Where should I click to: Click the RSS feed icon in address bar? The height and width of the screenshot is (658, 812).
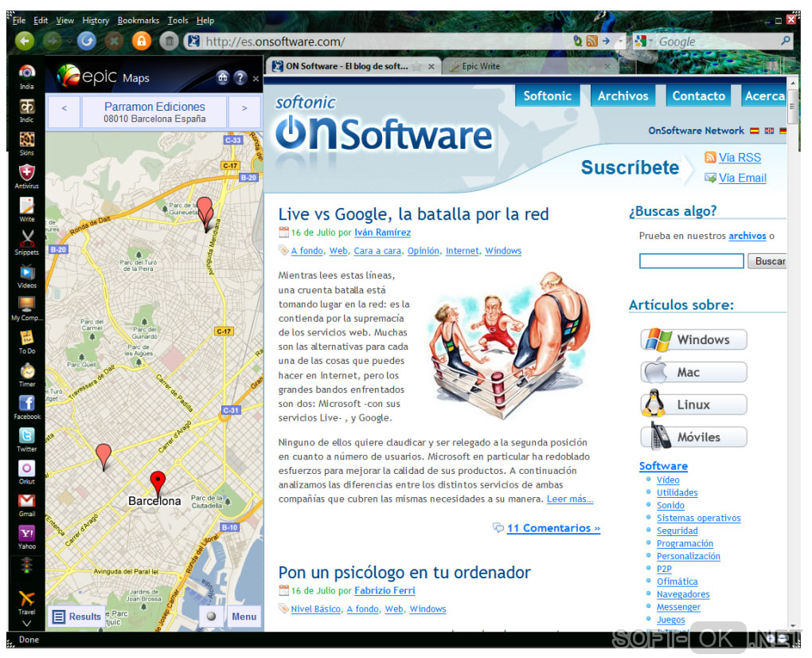pos(592,41)
